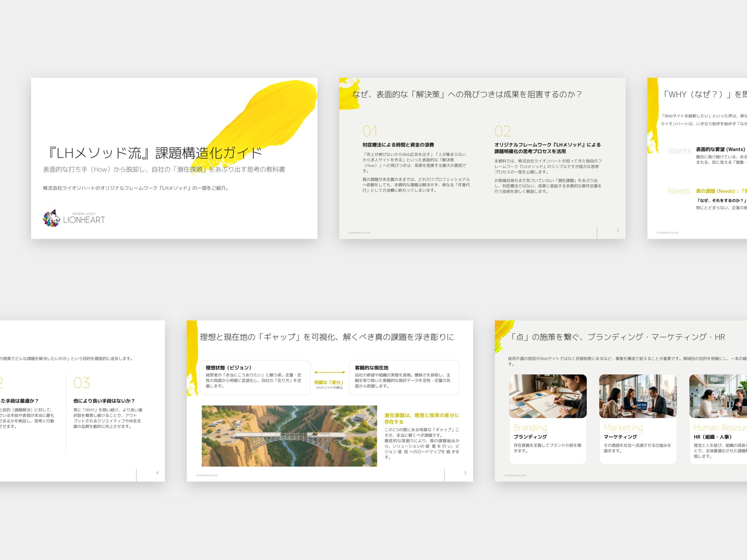This screenshot has width=747, height=560.
Task: Click the paragraph beginning この2つの間にある明確な「ギャップ」
Action: click(422, 443)
